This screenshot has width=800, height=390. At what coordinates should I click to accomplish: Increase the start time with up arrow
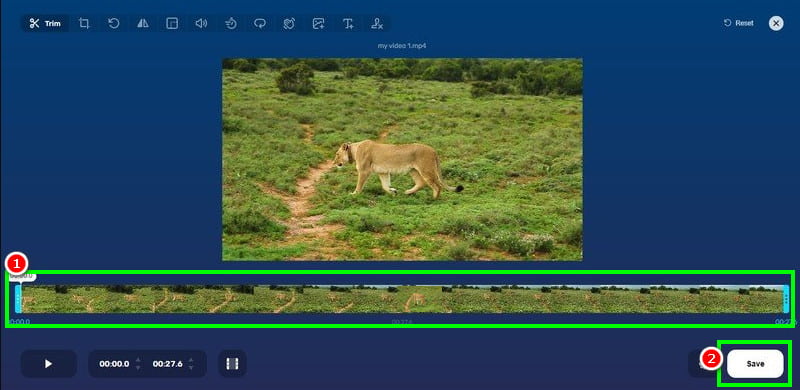tap(138, 360)
